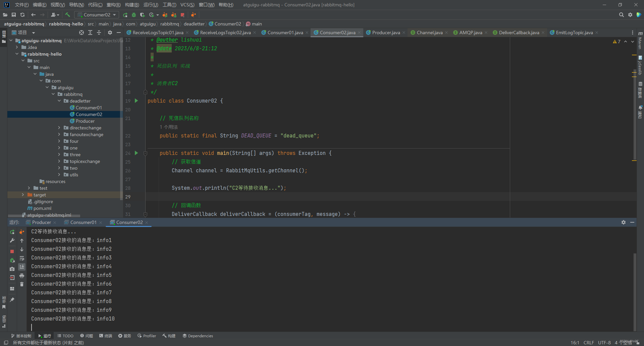
Task: Open Search Everywhere magnifier icon
Action: pos(621,15)
